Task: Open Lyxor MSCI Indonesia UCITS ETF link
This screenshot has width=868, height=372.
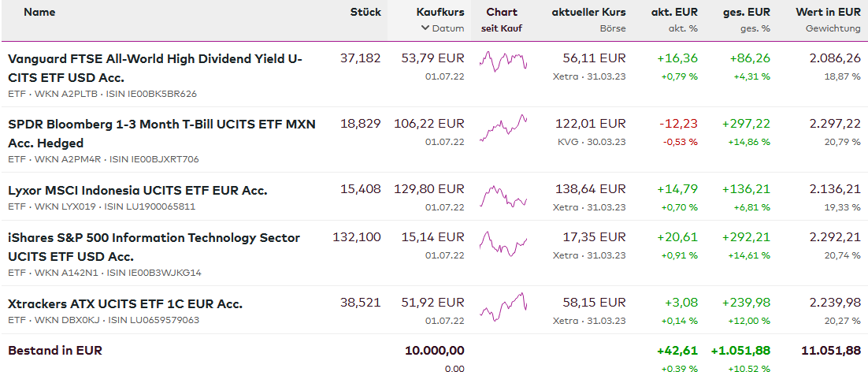Action: [x=137, y=190]
